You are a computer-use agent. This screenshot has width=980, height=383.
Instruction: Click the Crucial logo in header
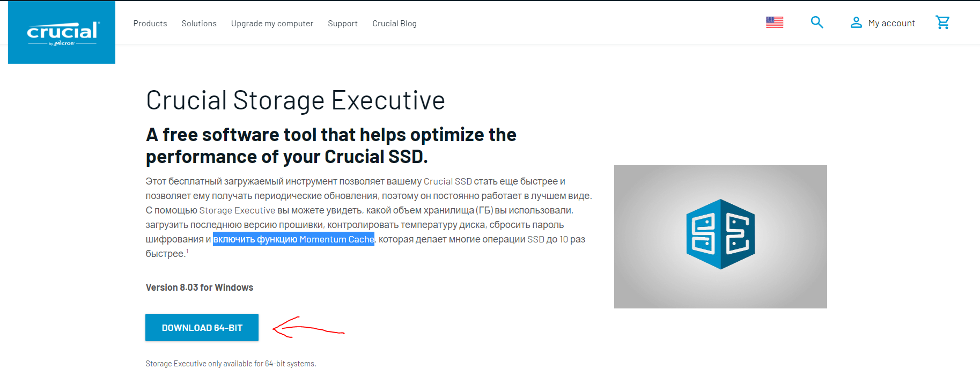pos(62,32)
